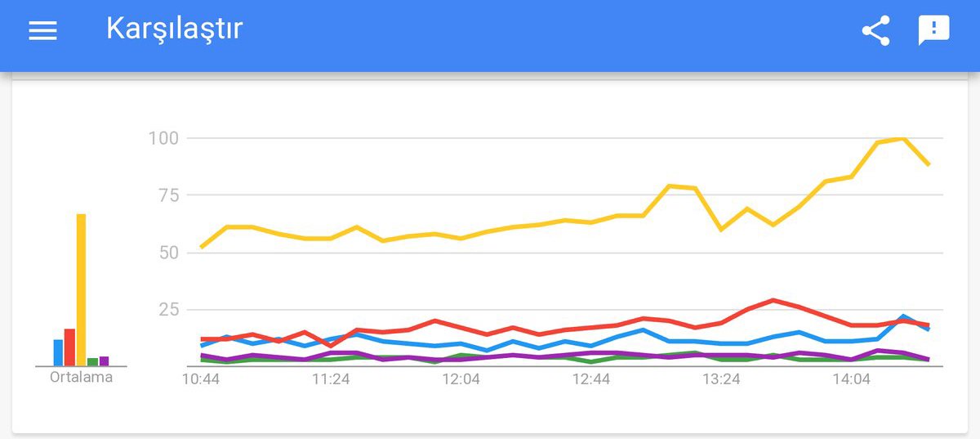The height and width of the screenshot is (439, 980).
Task: Select the red average bar
Action: pos(69,347)
